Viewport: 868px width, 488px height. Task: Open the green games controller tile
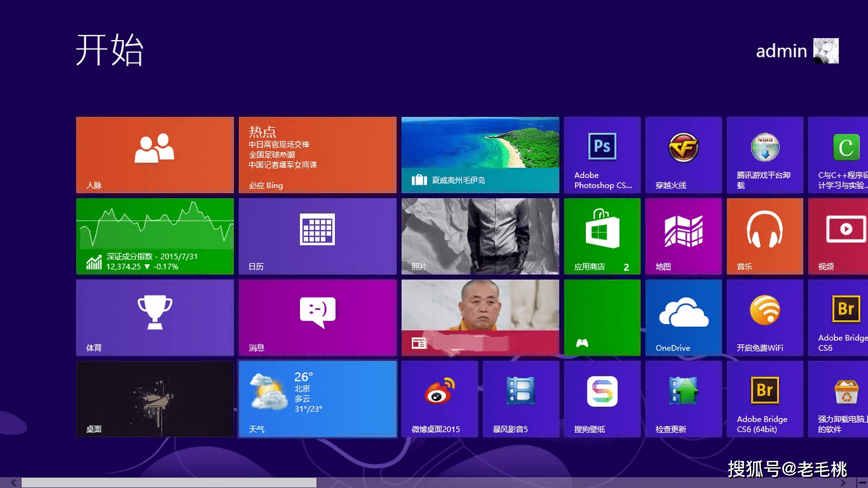(602, 318)
